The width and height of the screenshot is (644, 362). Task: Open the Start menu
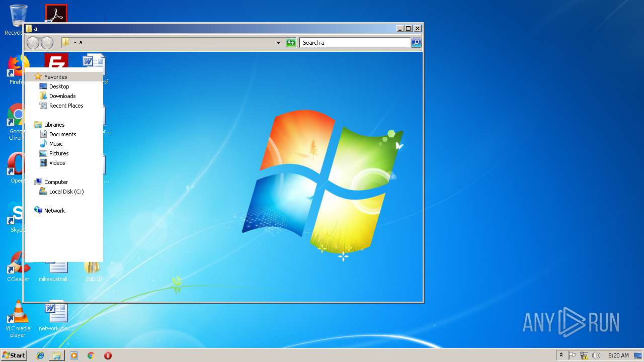14,355
